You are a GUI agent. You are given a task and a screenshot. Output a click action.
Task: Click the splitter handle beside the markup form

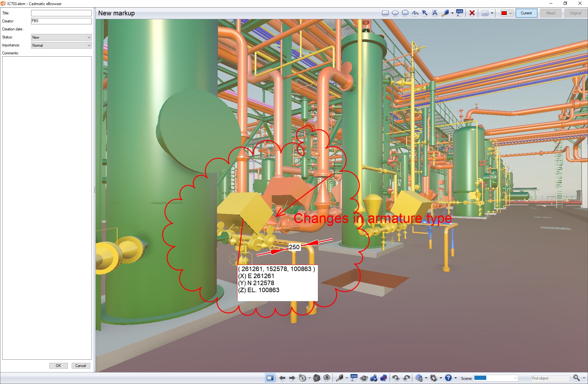pyautogui.click(x=94, y=190)
